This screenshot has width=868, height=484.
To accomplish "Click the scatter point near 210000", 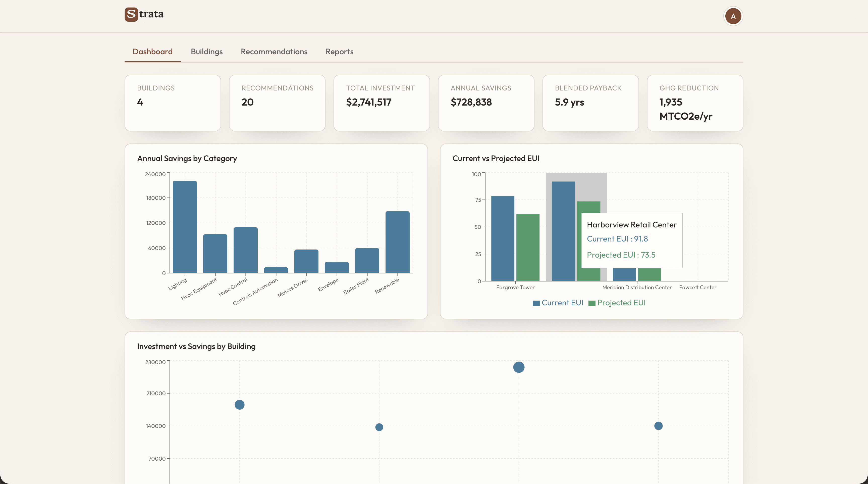I will 239,404.
